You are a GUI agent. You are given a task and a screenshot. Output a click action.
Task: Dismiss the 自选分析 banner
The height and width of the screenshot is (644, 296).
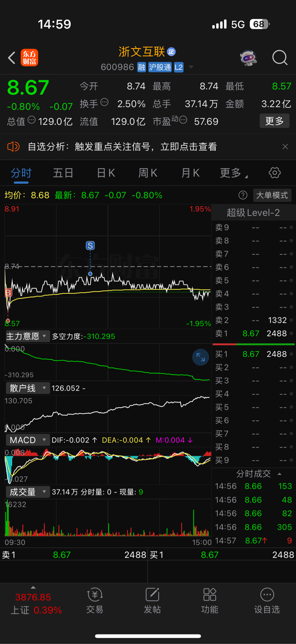285,147
